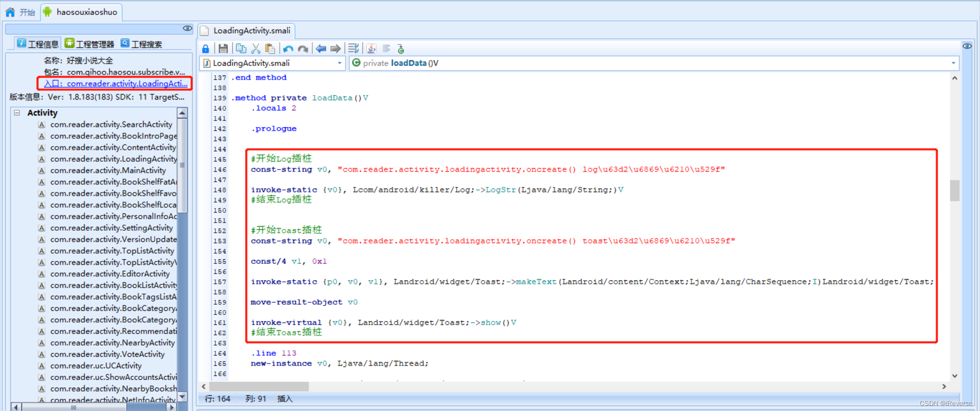
Task: Switch to the 开始 tab
Action: (x=20, y=12)
